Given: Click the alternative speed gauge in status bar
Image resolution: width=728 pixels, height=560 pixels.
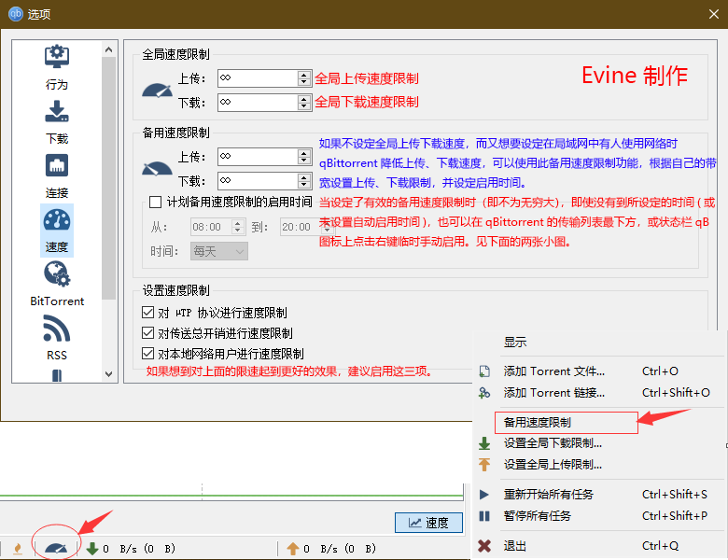Looking at the screenshot, I should point(56,548).
